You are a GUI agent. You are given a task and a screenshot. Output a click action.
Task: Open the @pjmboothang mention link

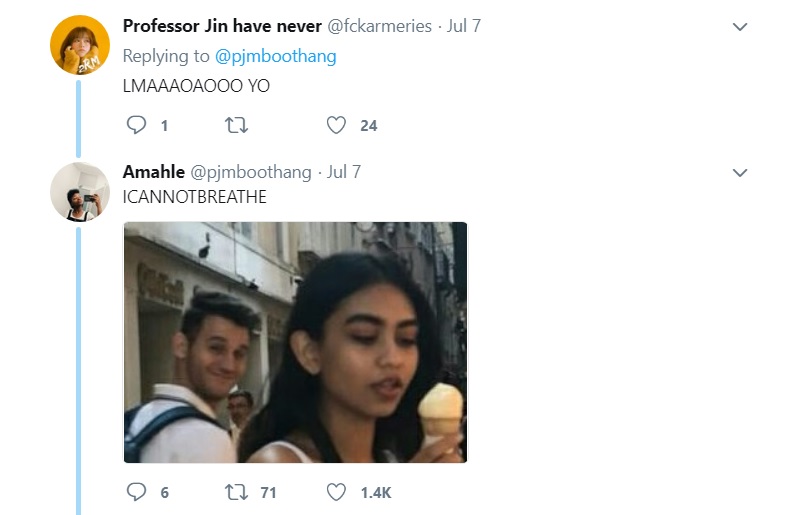click(x=276, y=56)
